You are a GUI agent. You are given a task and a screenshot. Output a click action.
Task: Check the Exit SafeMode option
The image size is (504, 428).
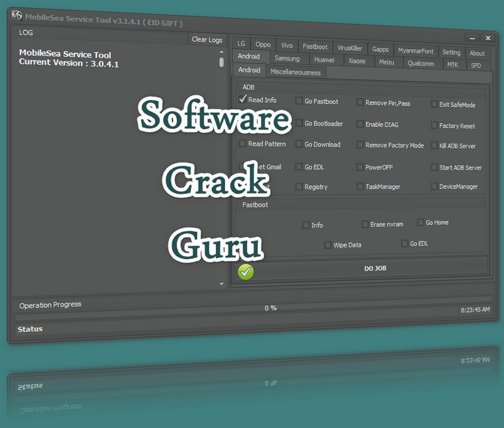pos(434,104)
